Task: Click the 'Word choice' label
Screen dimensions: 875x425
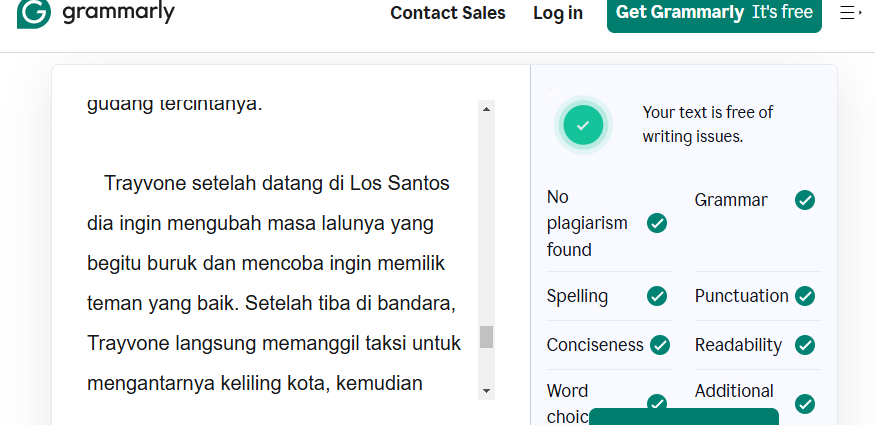Action: [x=568, y=404]
